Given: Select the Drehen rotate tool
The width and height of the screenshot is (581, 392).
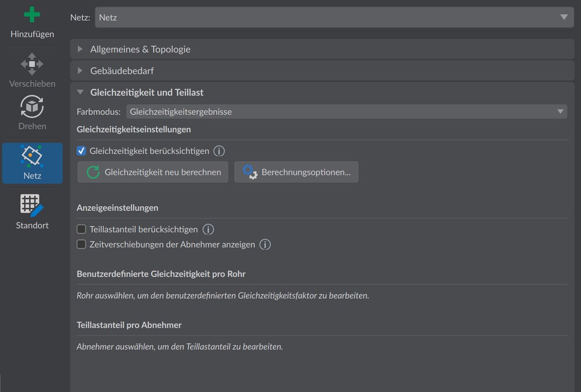Looking at the screenshot, I should coord(32,112).
